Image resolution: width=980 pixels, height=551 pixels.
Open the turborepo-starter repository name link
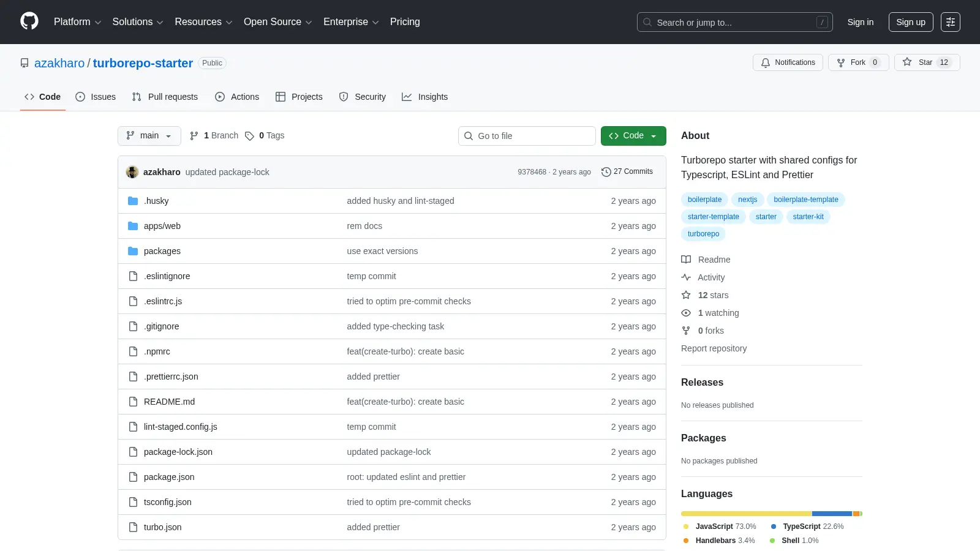point(143,63)
